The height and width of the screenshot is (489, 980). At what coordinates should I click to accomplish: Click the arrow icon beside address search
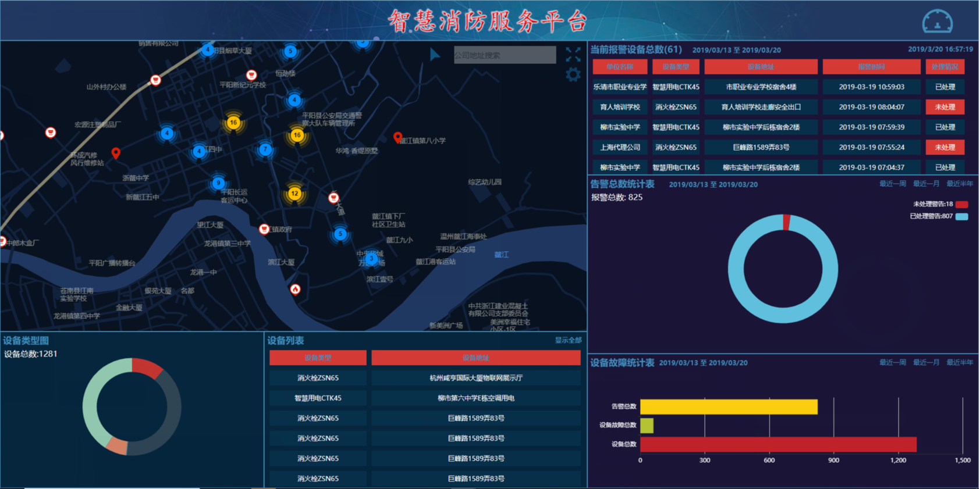click(435, 55)
